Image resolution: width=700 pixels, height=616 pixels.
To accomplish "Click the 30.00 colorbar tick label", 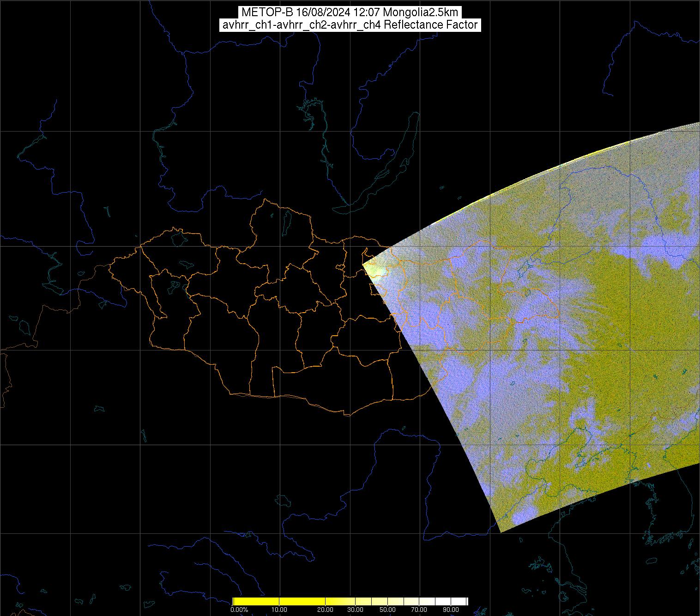I will pos(355,610).
